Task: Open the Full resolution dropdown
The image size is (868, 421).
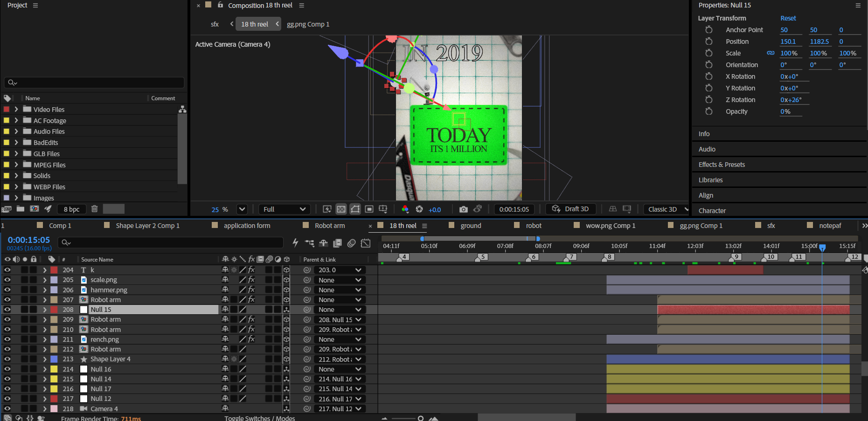Action: click(x=284, y=209)
